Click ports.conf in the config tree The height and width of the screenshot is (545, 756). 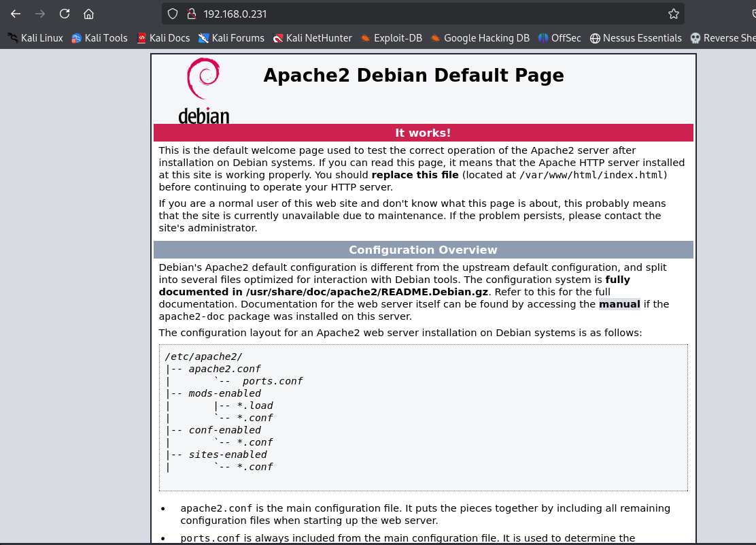pyautogui.click(x=273, y=381)
